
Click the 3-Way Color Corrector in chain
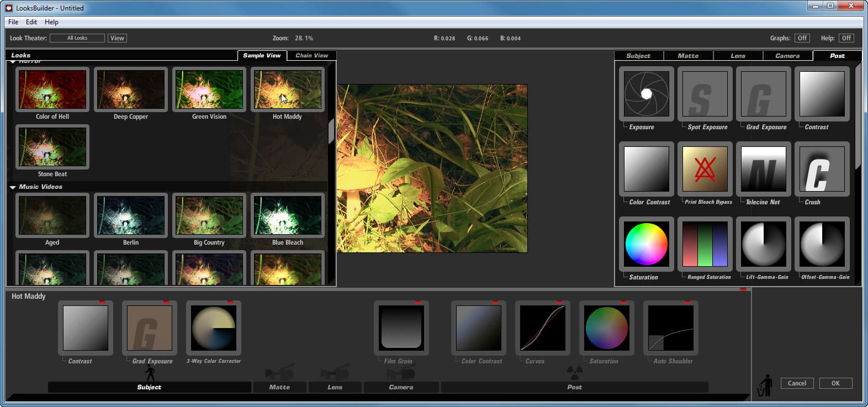coord(214,328)
